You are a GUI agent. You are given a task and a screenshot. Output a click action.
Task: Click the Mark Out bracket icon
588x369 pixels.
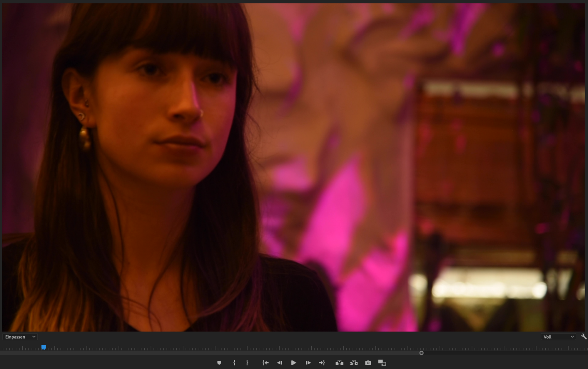tap(247, 363)
